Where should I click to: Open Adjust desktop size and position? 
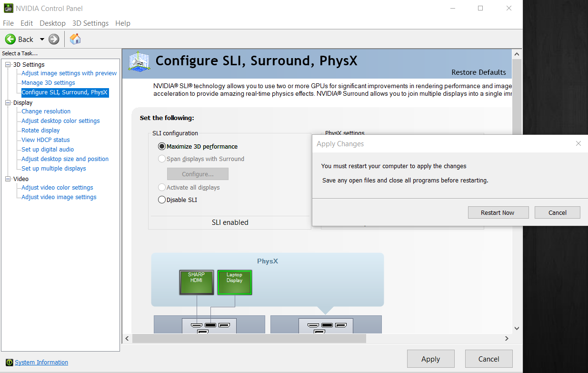[65, 159]
